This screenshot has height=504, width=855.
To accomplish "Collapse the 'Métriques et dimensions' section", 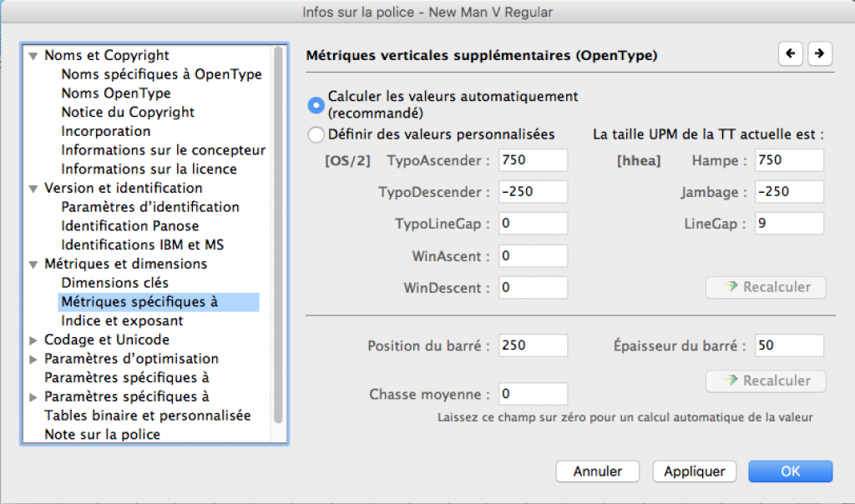I will 33,265.
